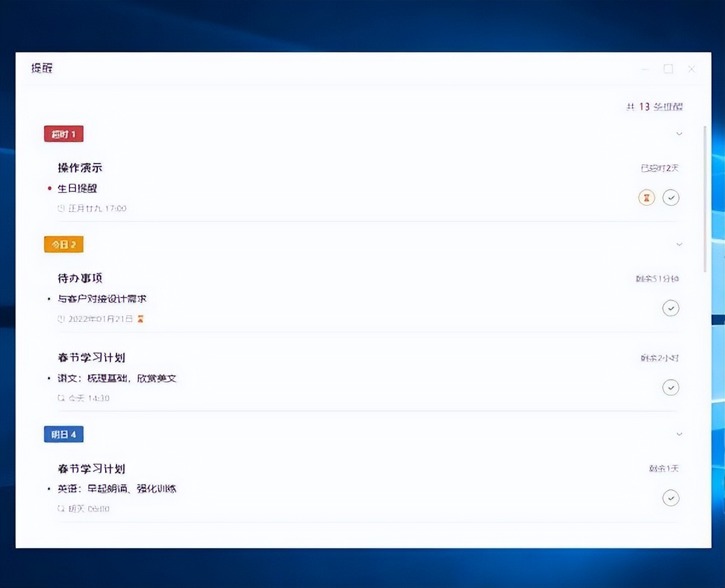Collapse the 明日 section chevron
This screenshot has width=725, height=588.
679,434
